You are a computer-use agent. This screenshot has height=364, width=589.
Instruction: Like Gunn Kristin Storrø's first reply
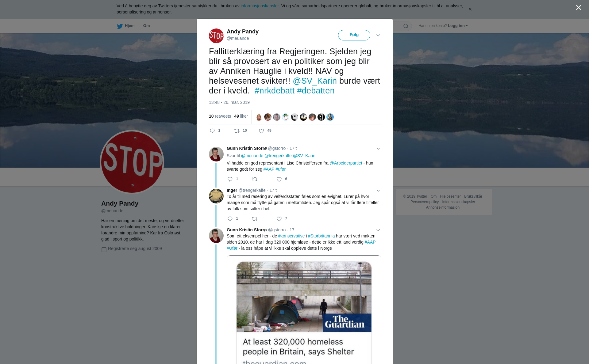pos(279,179)
